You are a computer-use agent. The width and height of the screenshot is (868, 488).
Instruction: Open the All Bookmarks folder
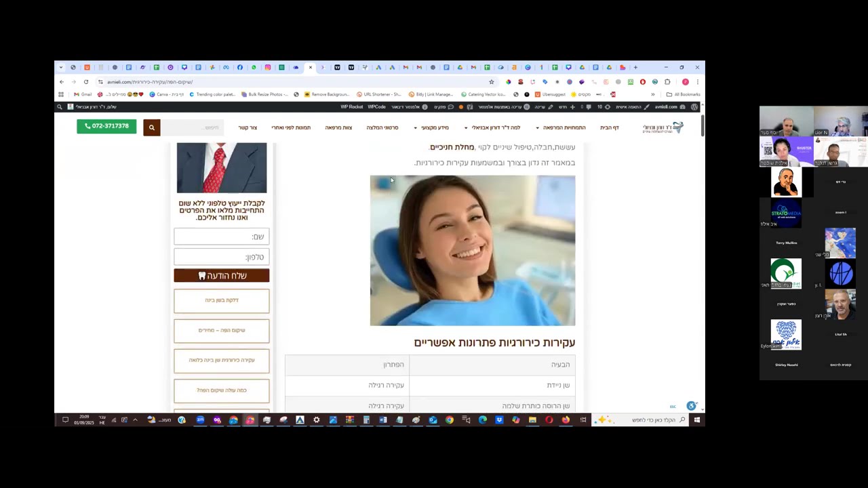click(684, 94)
